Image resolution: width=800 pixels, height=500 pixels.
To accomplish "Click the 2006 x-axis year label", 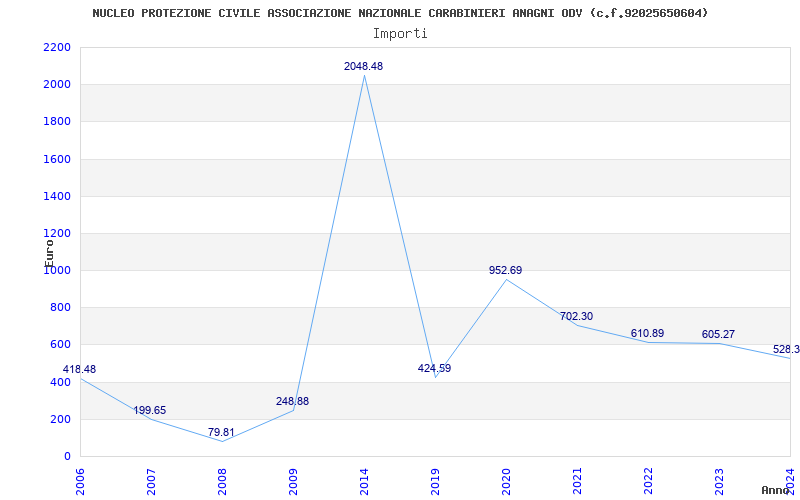I will [x=80, y=482].
